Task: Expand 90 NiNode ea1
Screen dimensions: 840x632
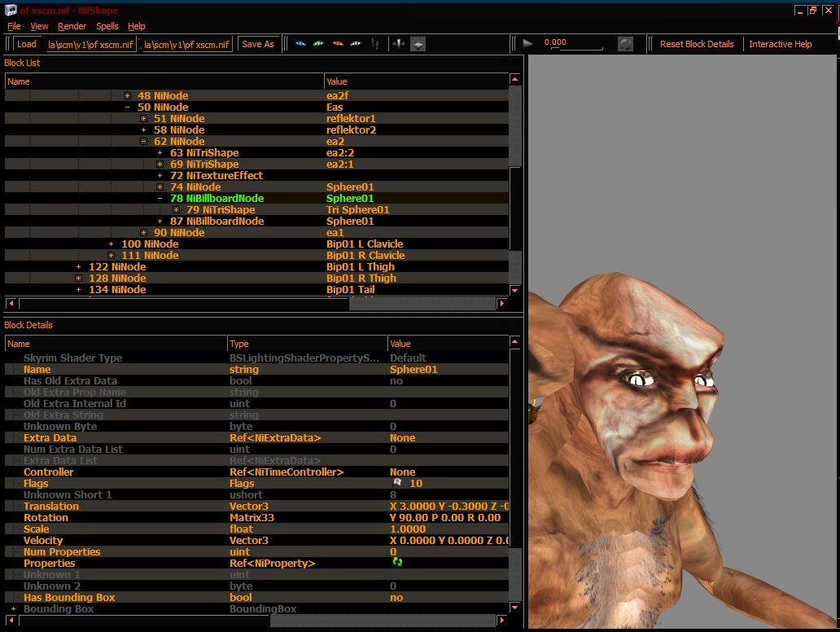Action: [x=143, y=232]
